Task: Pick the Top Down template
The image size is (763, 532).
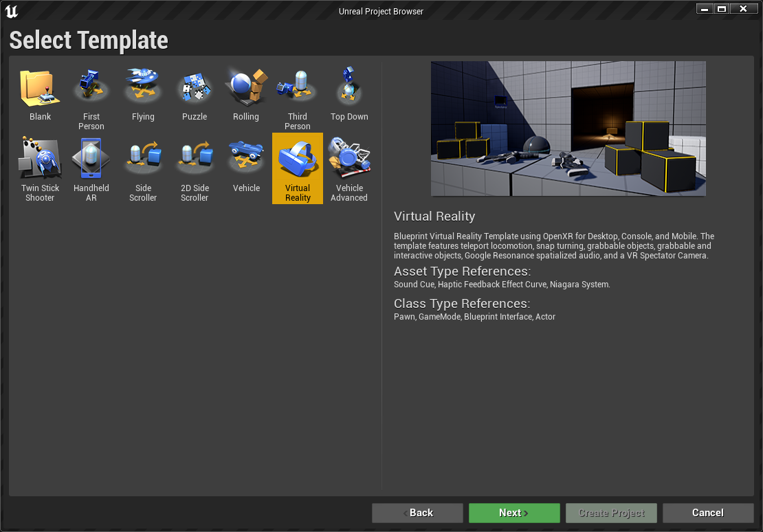Action: 349,98
